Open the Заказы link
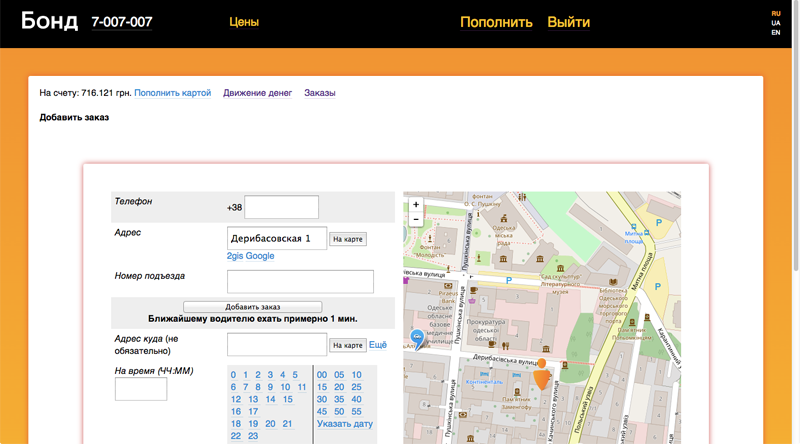 [319, 93]
